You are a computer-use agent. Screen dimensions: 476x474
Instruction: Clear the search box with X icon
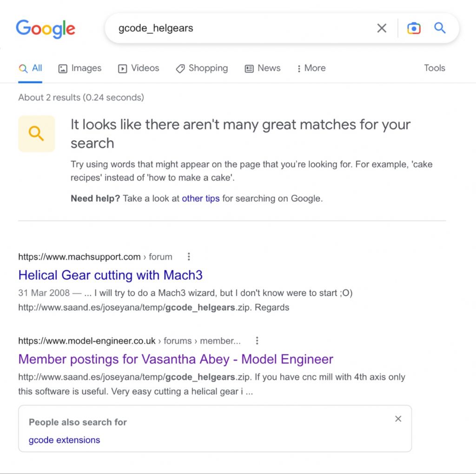point(382,28)
